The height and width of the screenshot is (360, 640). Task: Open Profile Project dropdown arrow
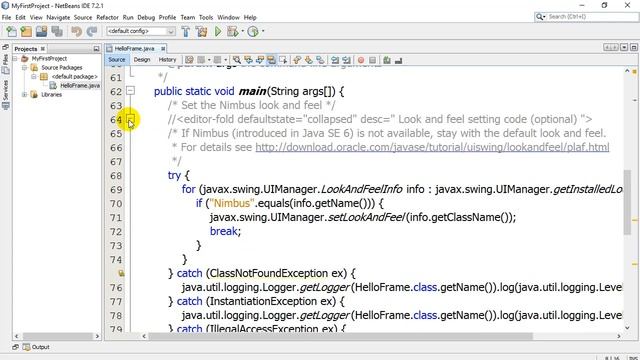(x=263, y=31)
